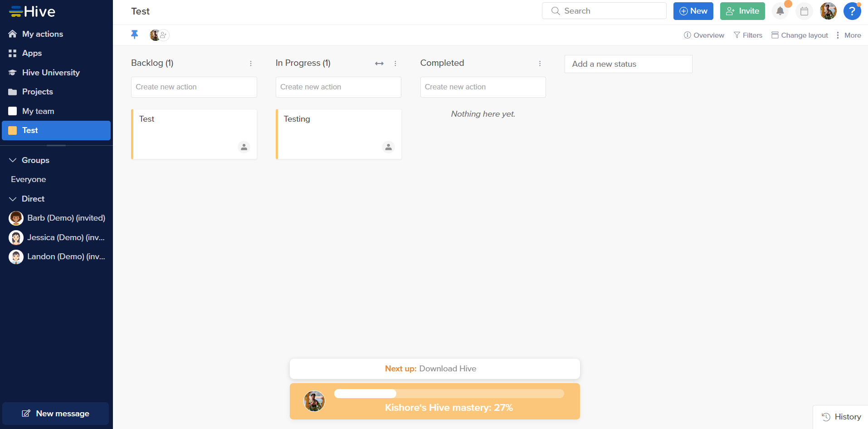Collapse the Direct section

(13, 199)
